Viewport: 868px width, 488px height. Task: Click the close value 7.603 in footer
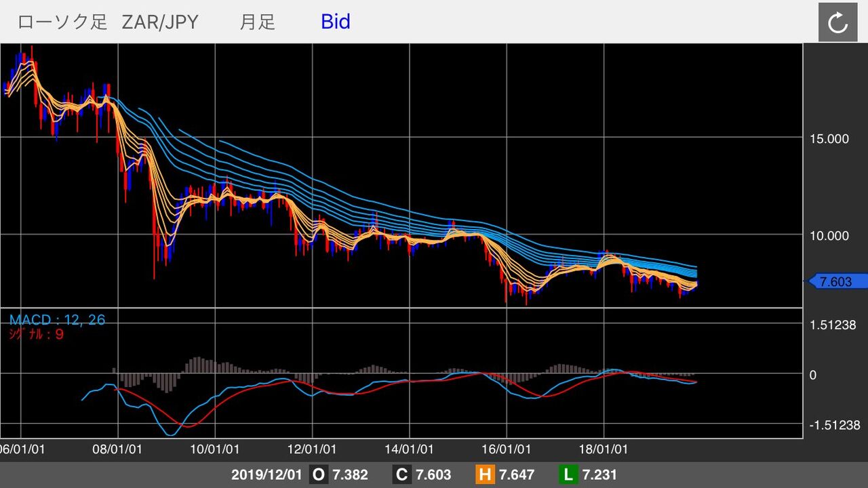click(x=433, y=475)
